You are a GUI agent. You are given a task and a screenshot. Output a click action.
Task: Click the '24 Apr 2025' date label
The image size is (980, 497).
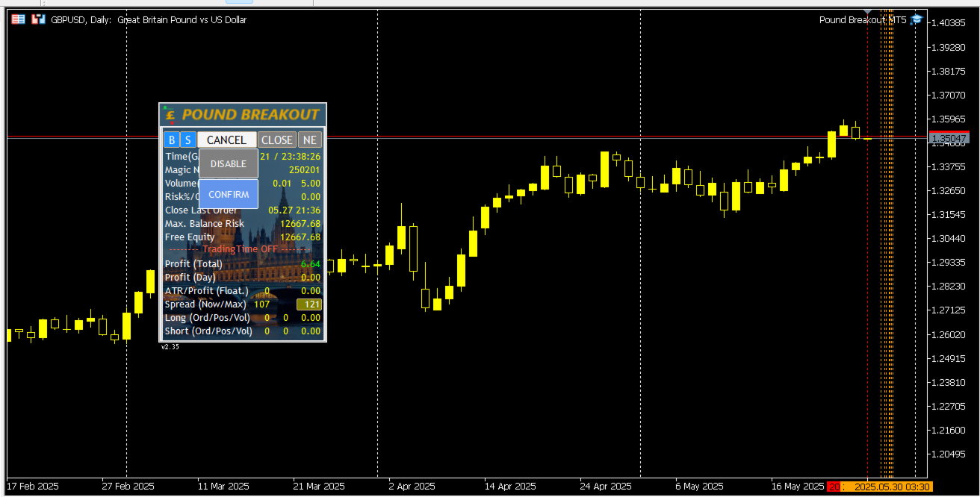click(x=606, y=487)
